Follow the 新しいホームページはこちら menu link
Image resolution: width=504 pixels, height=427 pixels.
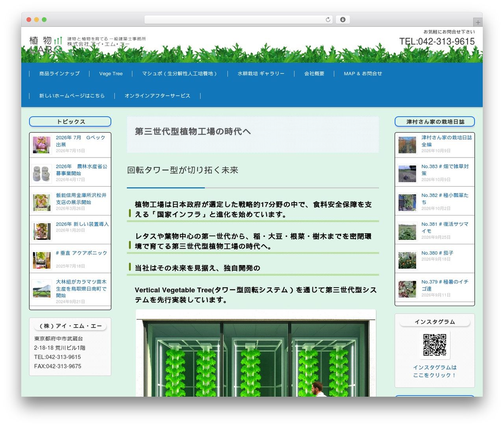pos(72,96)
